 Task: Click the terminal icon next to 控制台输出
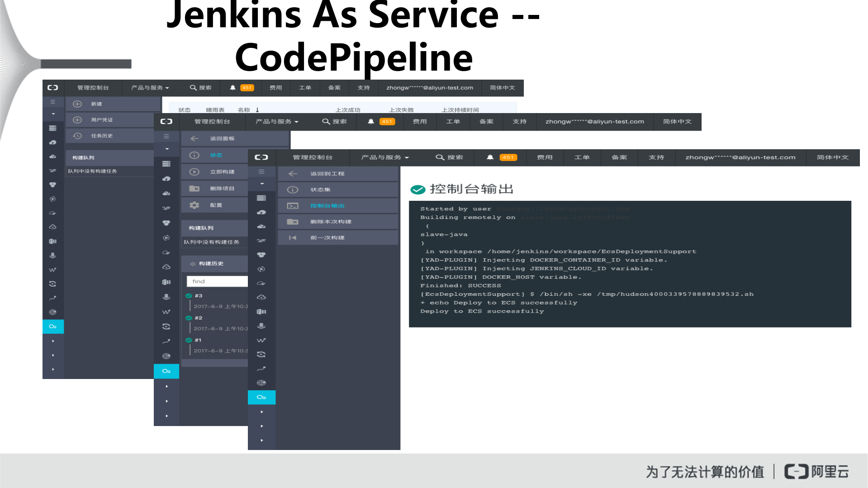(292, 205)
